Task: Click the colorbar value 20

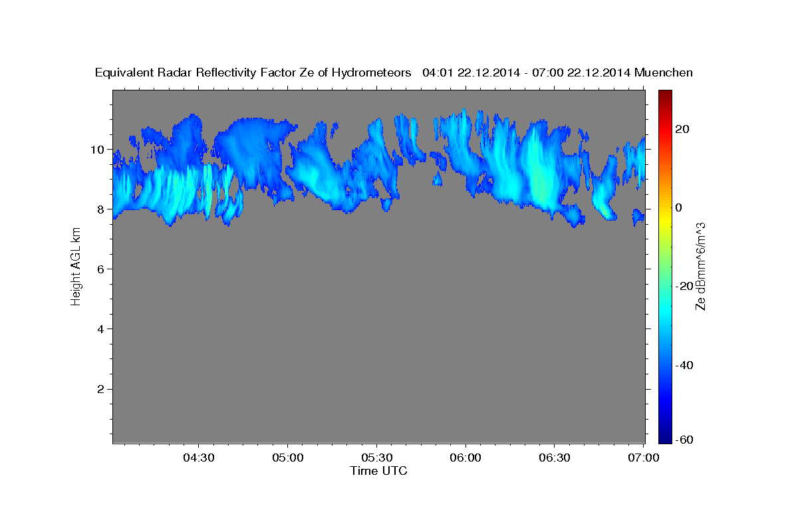Action: 682,129
